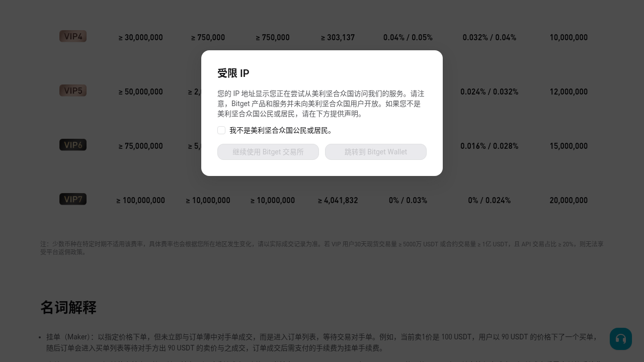Click the 0.016% / 0.028% fee cell
The height and width of the screenshot is (362, 644).
(x=490, y=146)
